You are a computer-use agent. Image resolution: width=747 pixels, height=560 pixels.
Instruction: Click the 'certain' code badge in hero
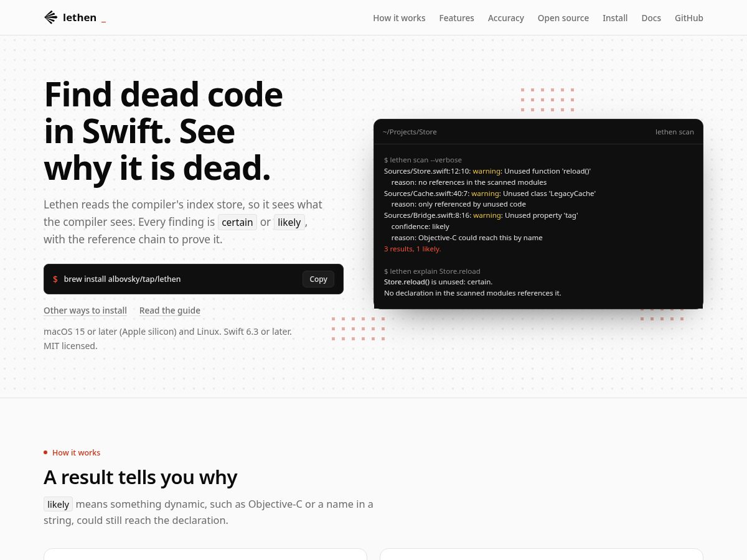[x=237, y=222]
